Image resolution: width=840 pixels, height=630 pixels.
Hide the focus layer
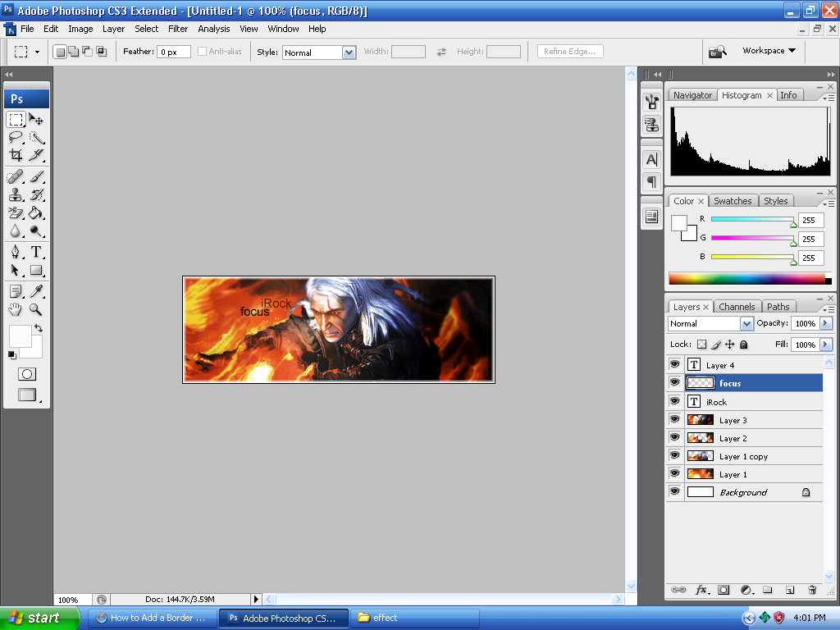coord(675,382)
